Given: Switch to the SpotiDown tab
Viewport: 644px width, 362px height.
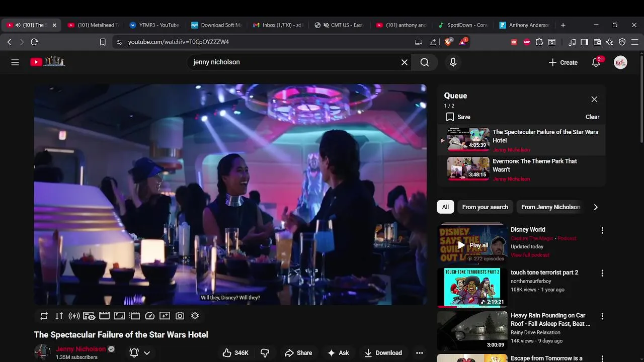Looking at the screenshot, I should point(463,25).
